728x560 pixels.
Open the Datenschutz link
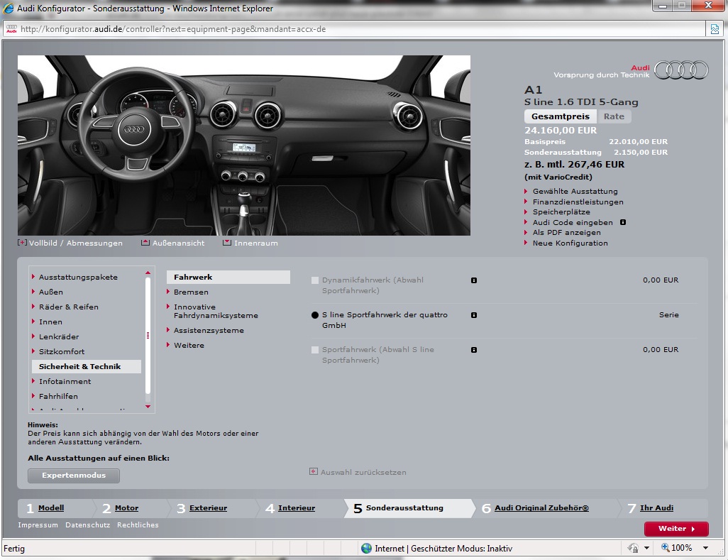click(88, 525)
